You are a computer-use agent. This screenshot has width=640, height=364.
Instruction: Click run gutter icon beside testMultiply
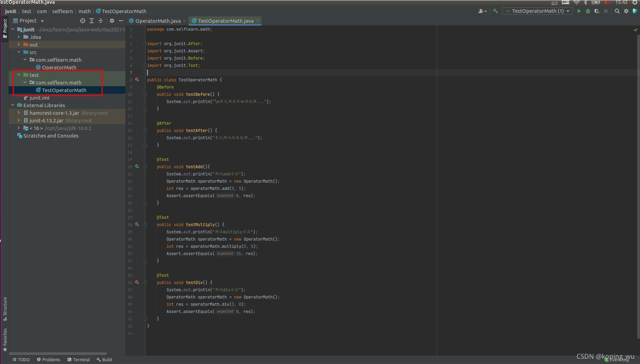[x=137, y=224]
